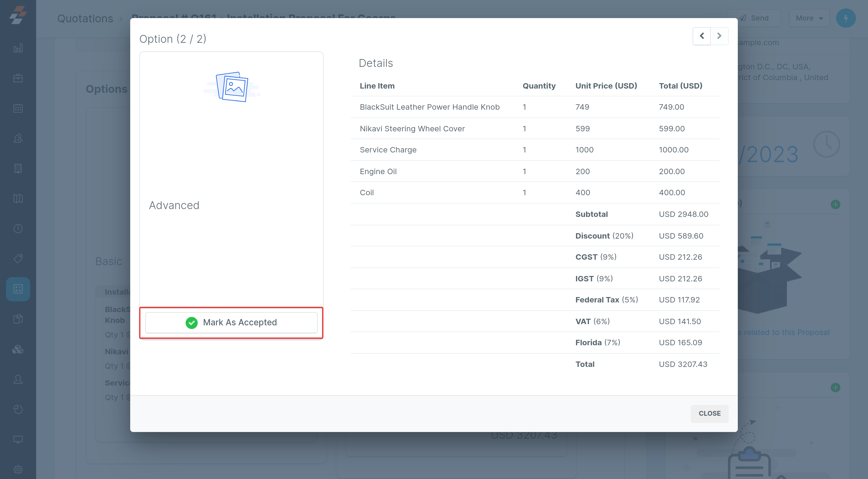Click the bar chart dashboard sidebar icon
This screenshot has height=479, width=868.
pyautogui.click(x=18, y=48)
